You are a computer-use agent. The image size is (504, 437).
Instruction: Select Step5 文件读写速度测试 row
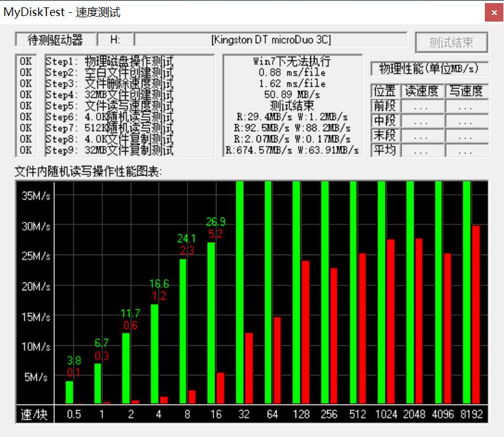click(109, 106)
